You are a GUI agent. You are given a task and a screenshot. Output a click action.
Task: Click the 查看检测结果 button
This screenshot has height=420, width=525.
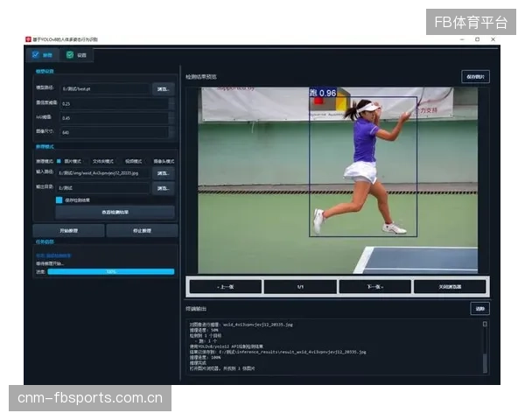pyautogui.click(x=115, y=212)
